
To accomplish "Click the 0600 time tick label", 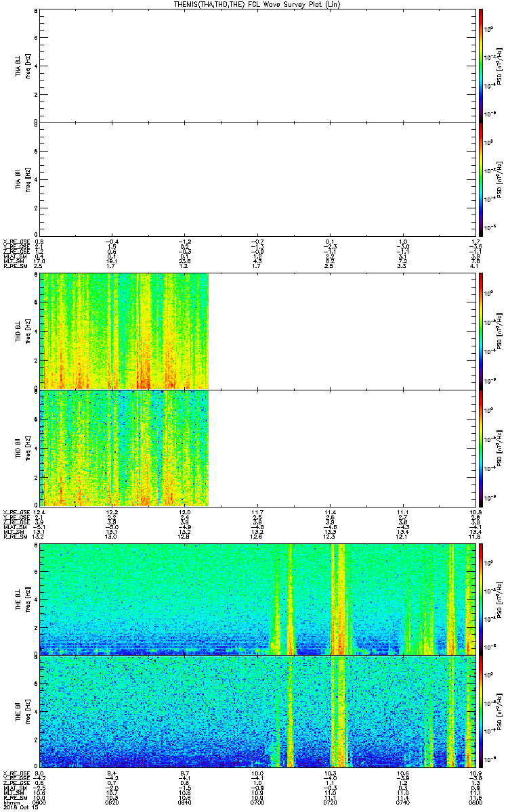I will 40,802.
